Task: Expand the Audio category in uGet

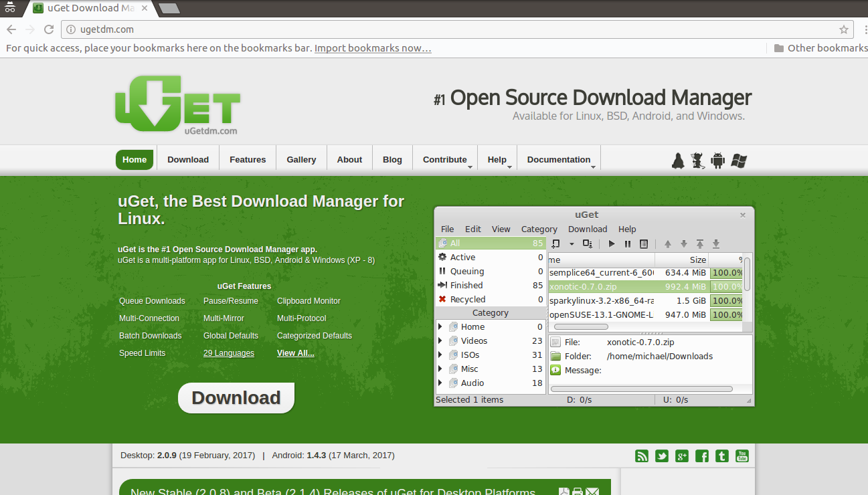Action: pos(440,383)
